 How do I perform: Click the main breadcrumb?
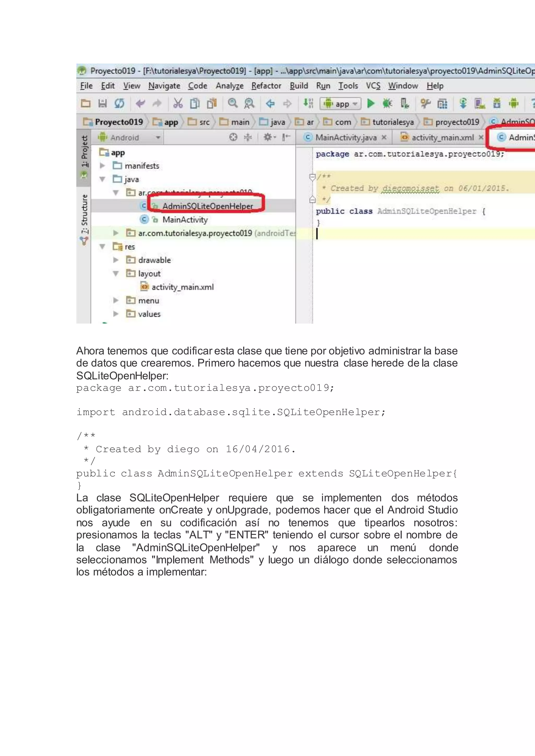pos(235,122)
